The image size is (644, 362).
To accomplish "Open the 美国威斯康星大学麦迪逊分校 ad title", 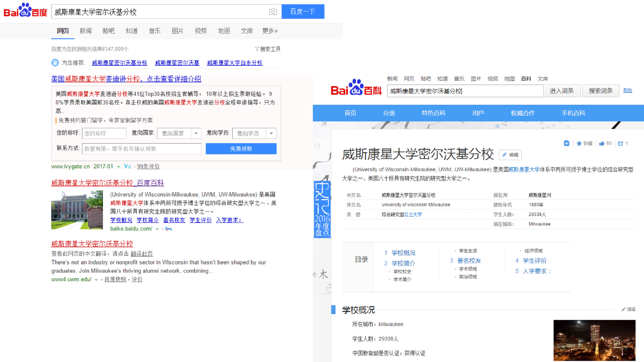I will pyautogui.click(x=126, y=79).
